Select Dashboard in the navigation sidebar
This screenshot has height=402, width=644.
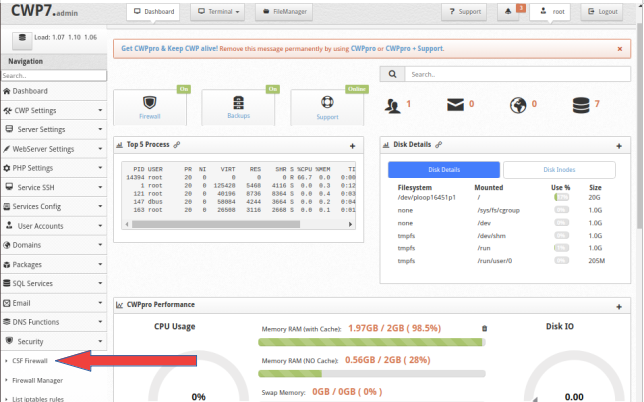tap(54, 91)
